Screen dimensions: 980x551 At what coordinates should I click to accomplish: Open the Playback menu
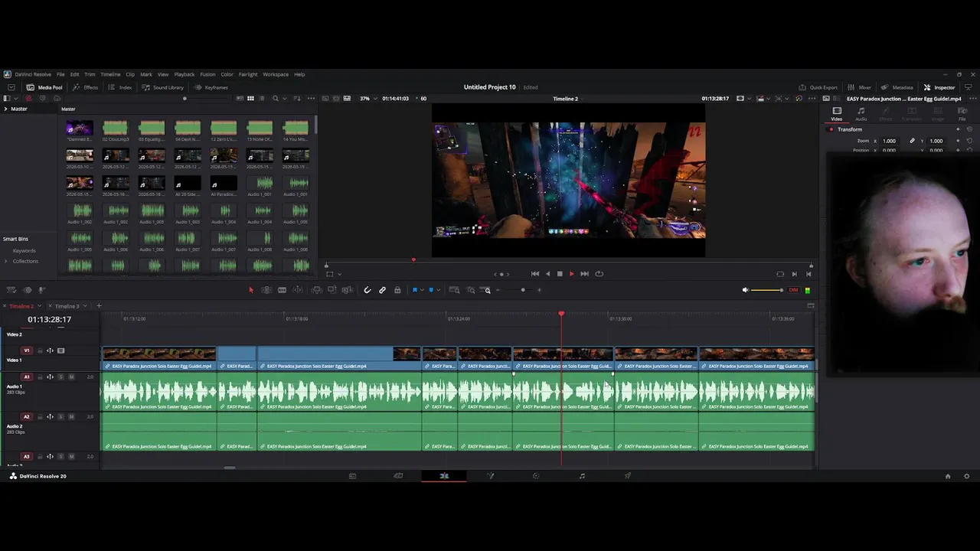click(x=185, y=74)
